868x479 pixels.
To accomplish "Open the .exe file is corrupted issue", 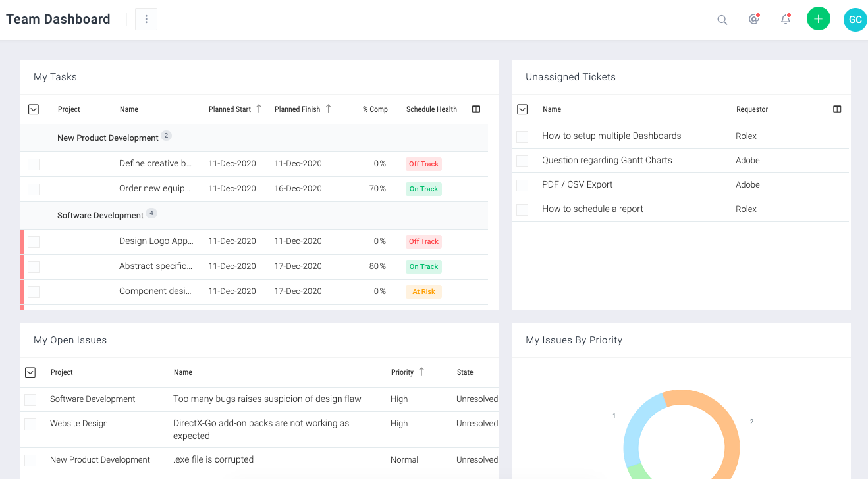I will click(213, 460).
